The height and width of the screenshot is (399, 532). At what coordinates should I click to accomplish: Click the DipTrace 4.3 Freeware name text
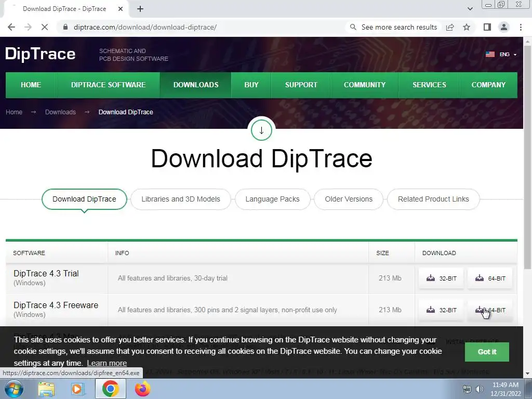coord(56,305)
